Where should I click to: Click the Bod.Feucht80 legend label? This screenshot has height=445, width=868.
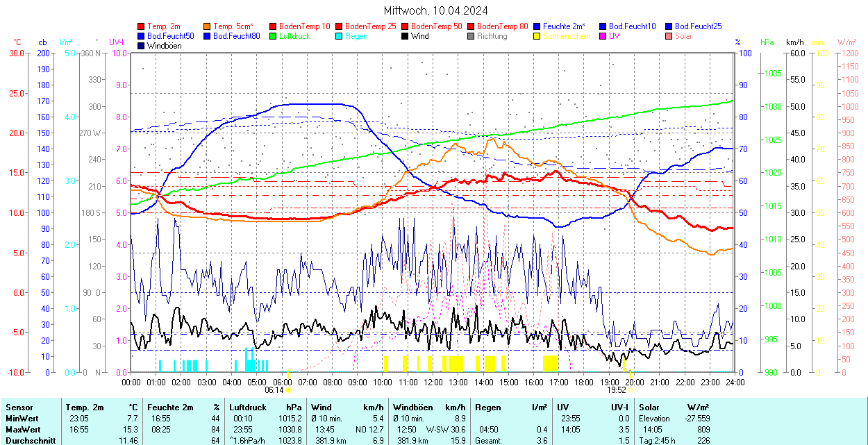point(237,36)
